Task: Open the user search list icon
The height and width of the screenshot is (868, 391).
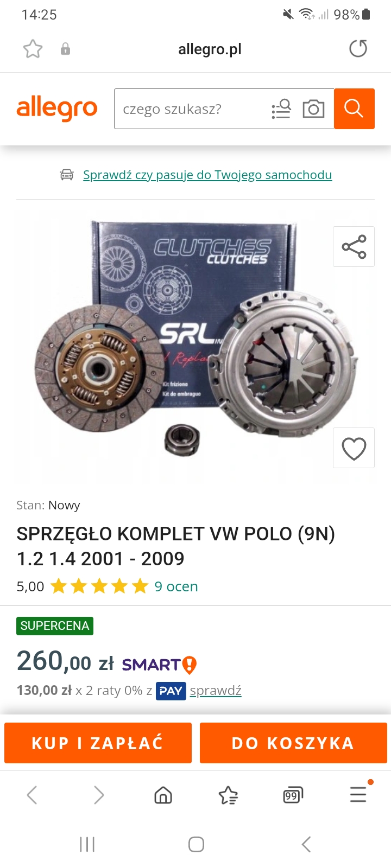Action: (x=281, y=109)
